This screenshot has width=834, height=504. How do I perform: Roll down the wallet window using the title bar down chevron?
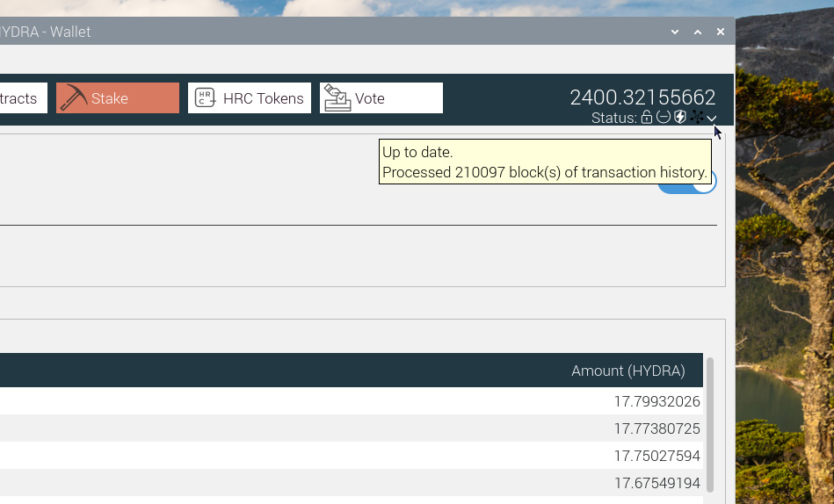pos(675,32)
